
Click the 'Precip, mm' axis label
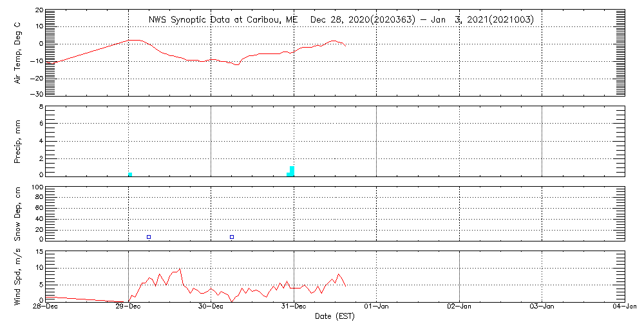[17, 141]
